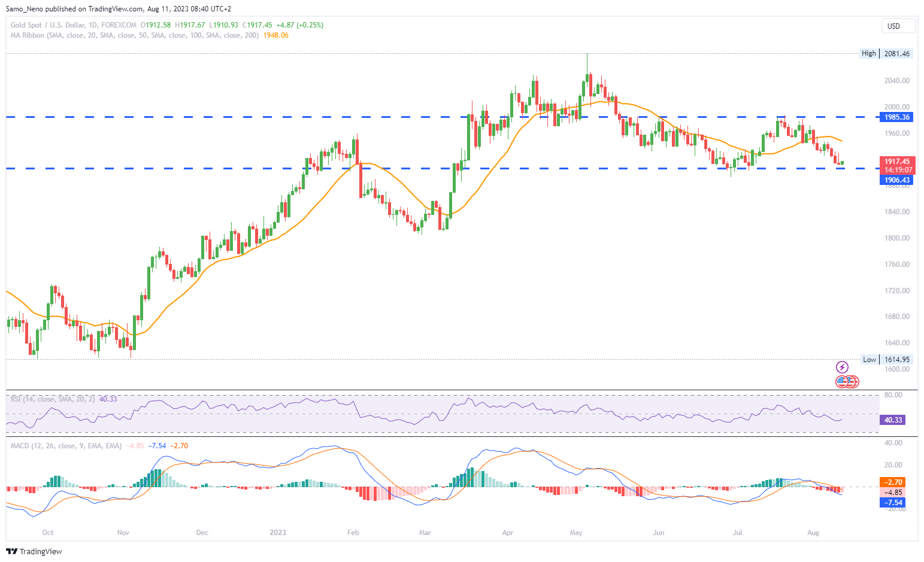The height and width of the screenshot is (562, 924).
Task: Click the TradingView logo at bottom left
Action: point(34,551)
